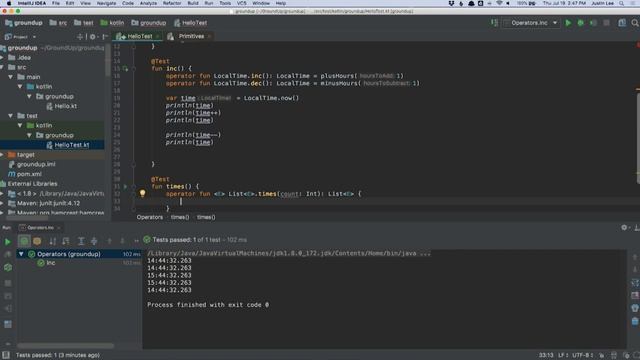Image resolution: width=640 pixels, height=360 pixels.
Task: Click gutter run icon beside fun inc()
Action: [125, 69]
